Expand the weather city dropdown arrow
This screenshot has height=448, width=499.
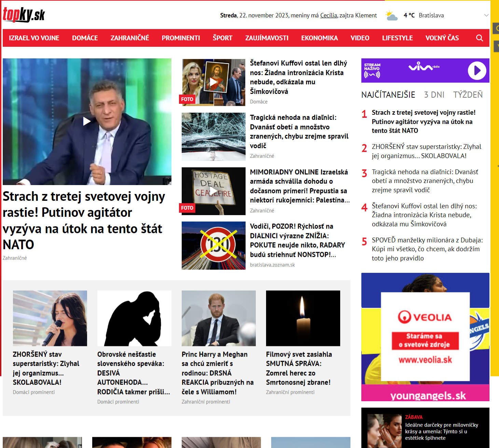click(486, 15)
